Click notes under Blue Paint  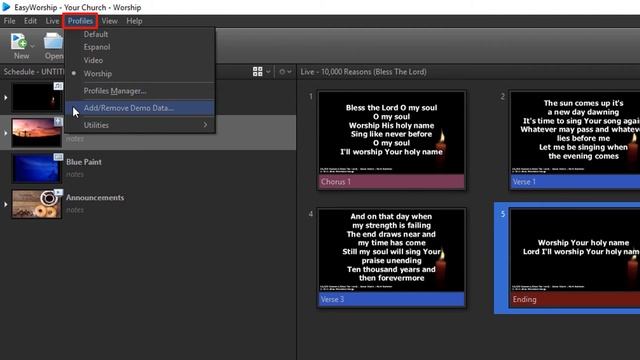pyautogui.click(x=75, y=174)
